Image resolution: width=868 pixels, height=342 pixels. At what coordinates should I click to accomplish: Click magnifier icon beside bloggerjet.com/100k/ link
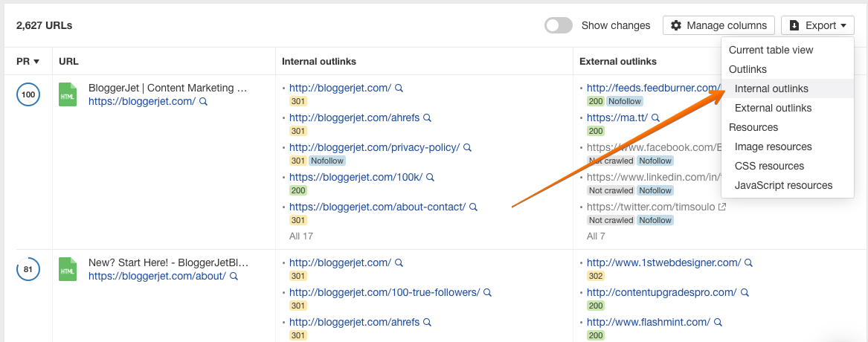click(430, 177)
